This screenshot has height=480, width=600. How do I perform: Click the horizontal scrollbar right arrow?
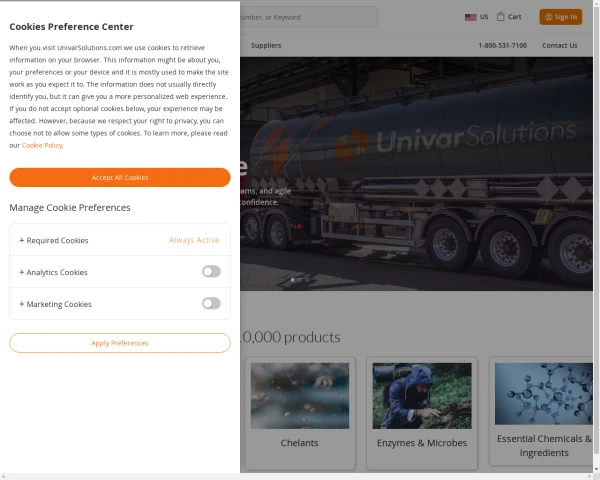point(589,476)
